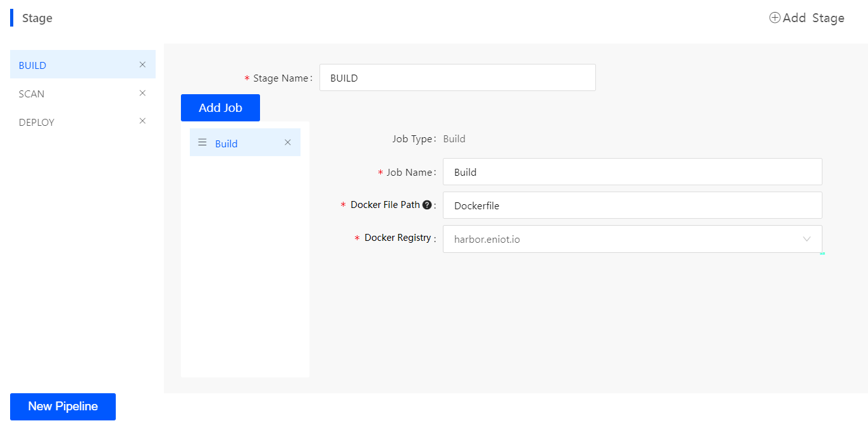Click the Add Stage text link
The height and width of the screenshot is (428, 868).
pyautogui.click(x=814, y=18)
